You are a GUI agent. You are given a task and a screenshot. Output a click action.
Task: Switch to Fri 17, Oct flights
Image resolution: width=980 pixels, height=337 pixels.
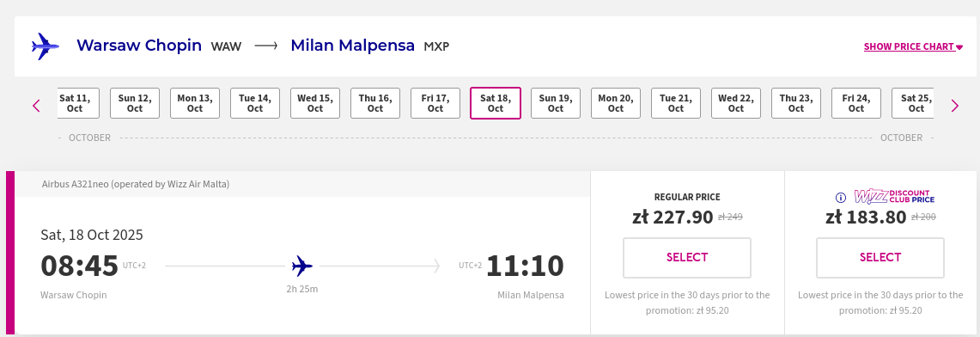[435, 103]
